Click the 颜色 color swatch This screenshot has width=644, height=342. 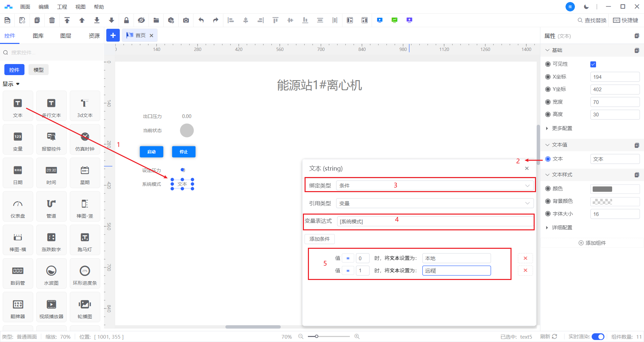602,189
